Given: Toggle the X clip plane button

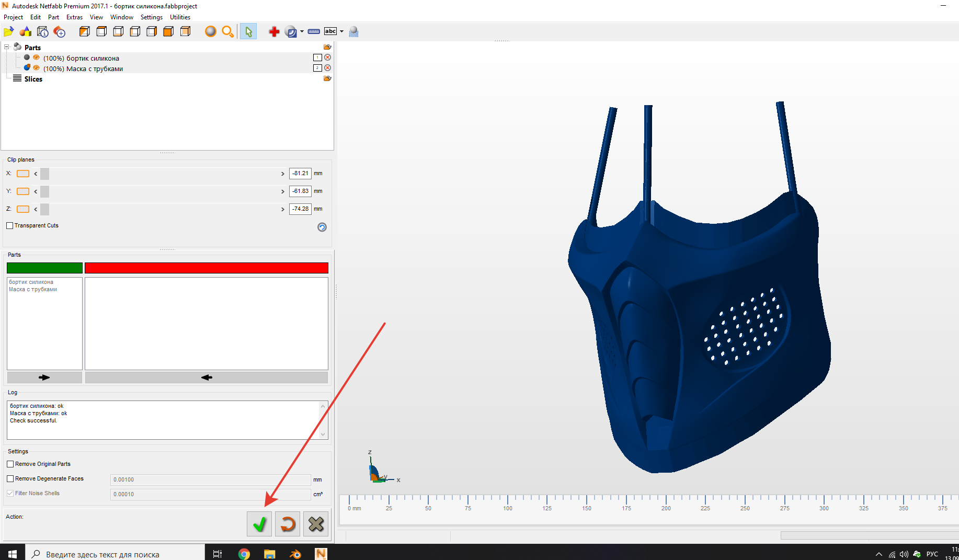Looking at the screenshot, I should click(x=23, y=174).
